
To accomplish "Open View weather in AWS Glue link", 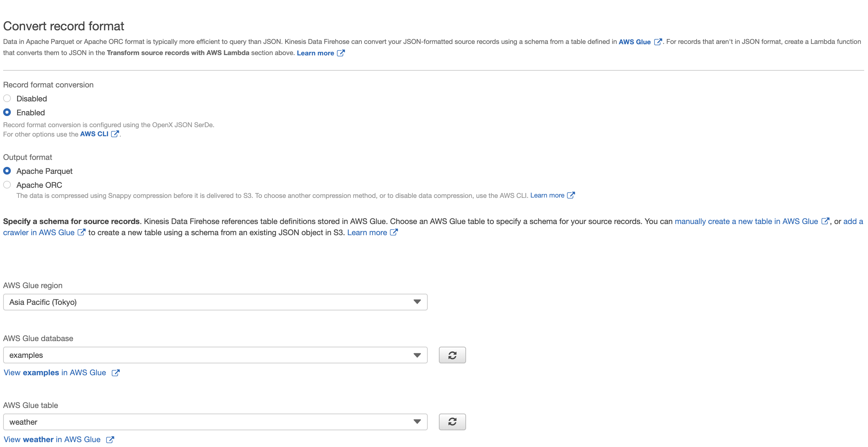I will 52,440.
